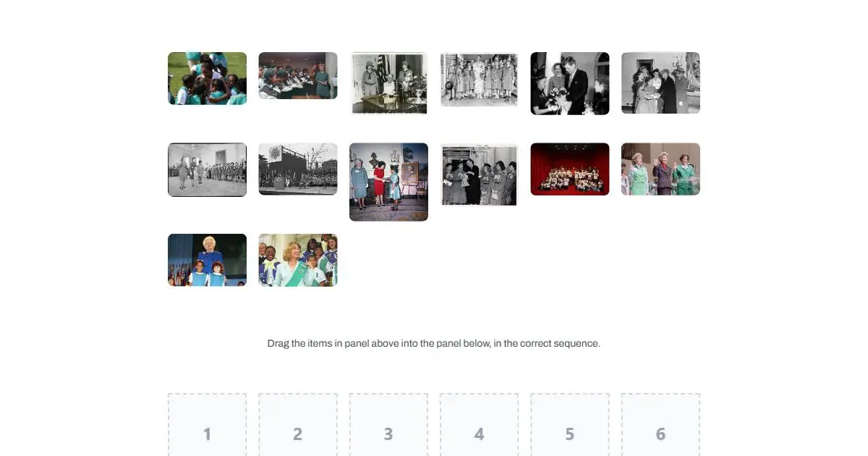Click drop slot number 1
This screenshot has width=868, height=456.
click(207, 427)
